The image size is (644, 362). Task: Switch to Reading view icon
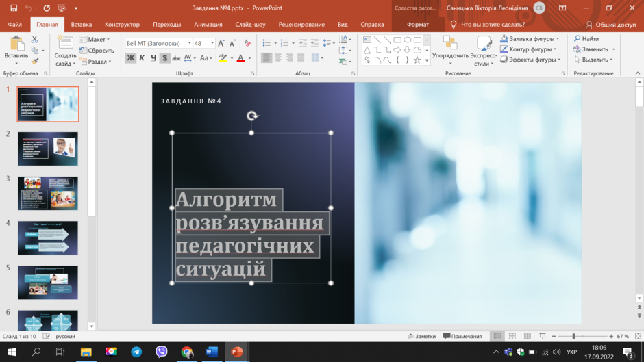[528, 336]
